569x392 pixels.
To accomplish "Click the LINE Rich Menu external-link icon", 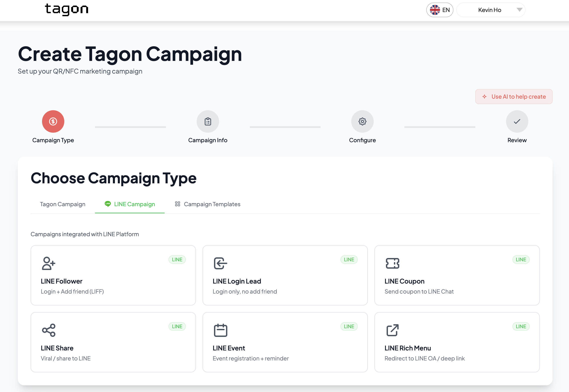I will pyautogui.click(x=392, y=330).
